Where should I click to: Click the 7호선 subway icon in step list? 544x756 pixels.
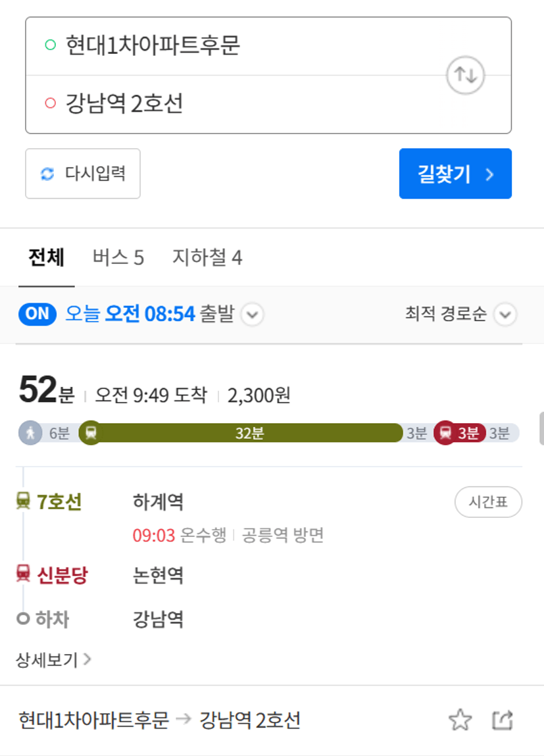point(23,501)
